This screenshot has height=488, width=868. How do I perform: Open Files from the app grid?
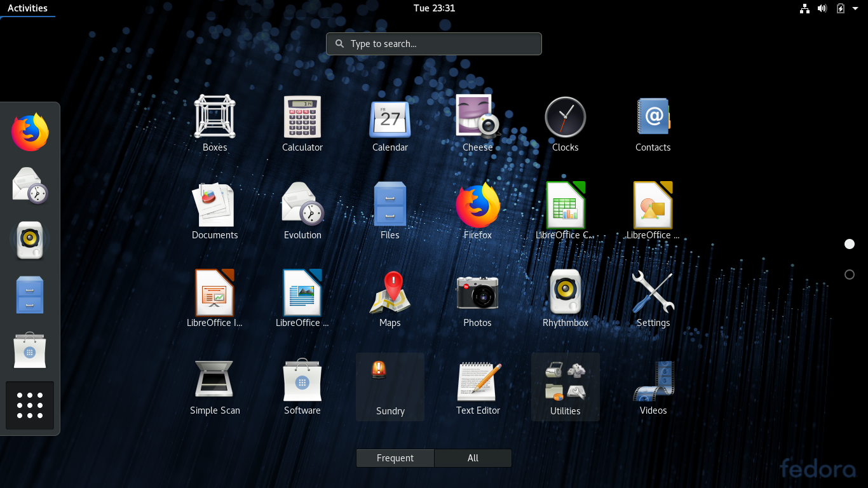click(x=390, y=212)
